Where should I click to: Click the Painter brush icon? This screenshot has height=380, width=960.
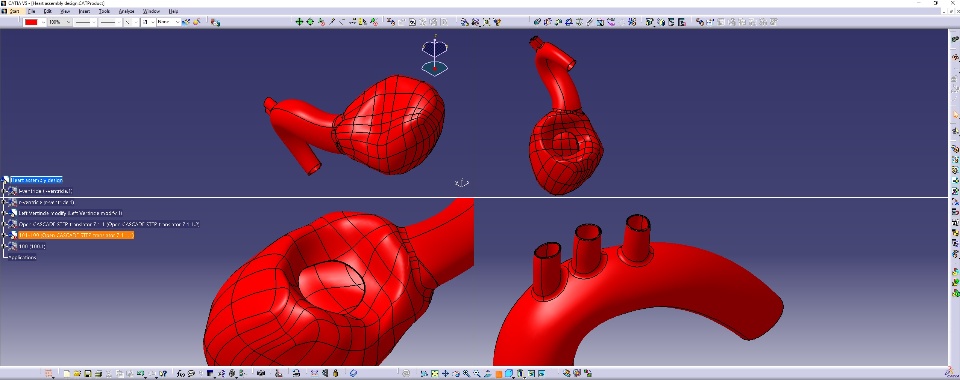click(186, 22)
